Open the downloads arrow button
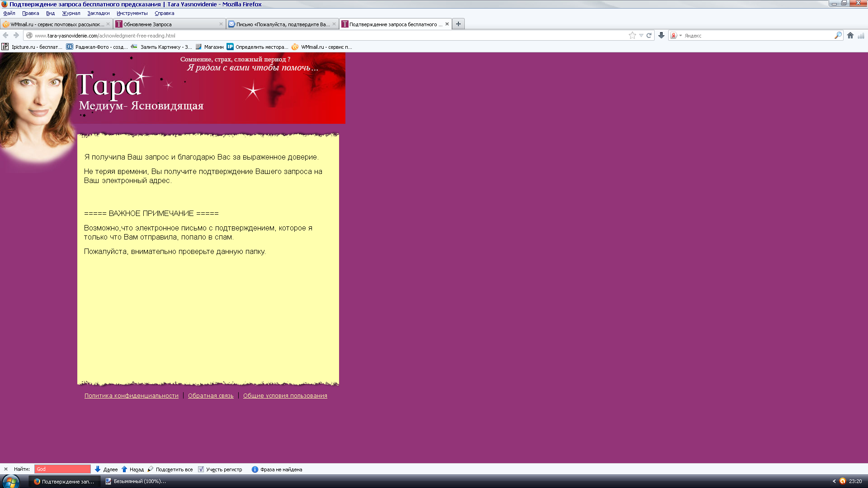Screen dimensions: 868x488 click(661, 35)
